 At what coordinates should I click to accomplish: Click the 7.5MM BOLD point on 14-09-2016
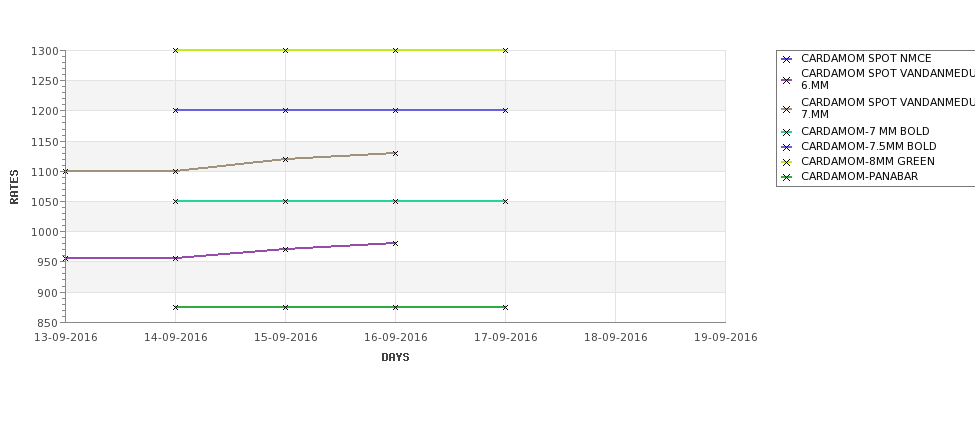175,111
